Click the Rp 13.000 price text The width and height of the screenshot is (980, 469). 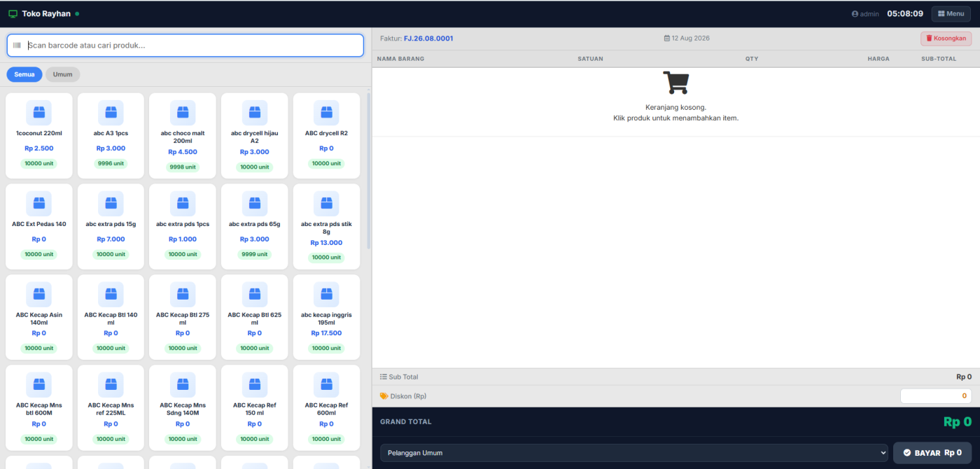point(326,243)
